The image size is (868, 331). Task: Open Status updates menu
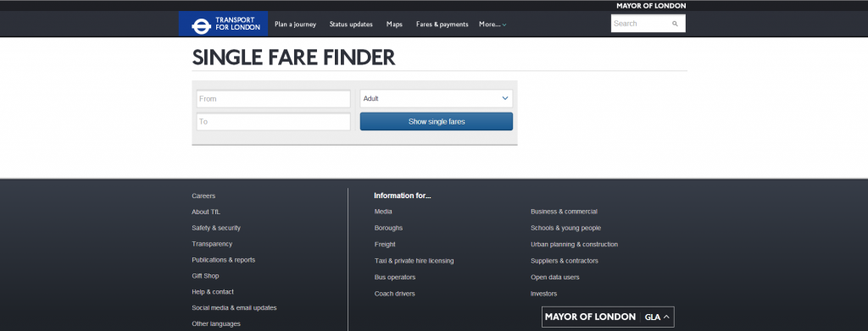click(351, 25)
